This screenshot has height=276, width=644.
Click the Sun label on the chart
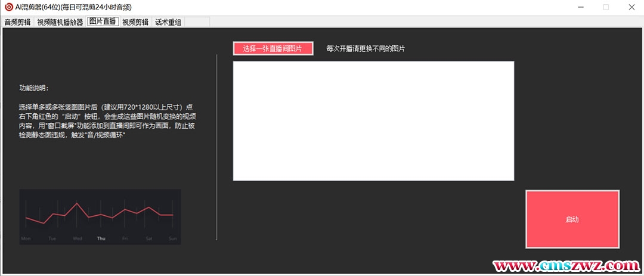click(x=173, y=238)
